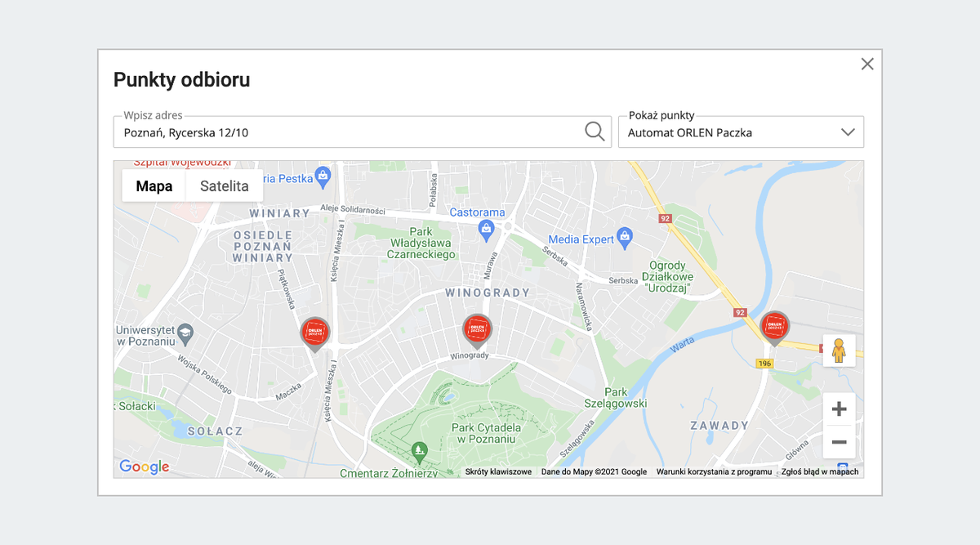
Task: Click the Park Cytadela w Poznaniu label
Action: [487, 433]
